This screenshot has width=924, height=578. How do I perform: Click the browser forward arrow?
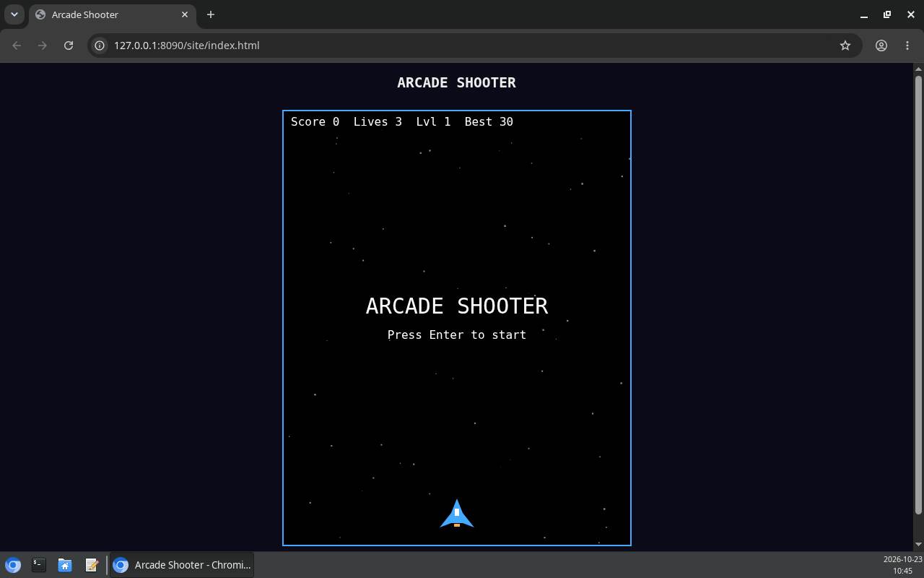43,45
